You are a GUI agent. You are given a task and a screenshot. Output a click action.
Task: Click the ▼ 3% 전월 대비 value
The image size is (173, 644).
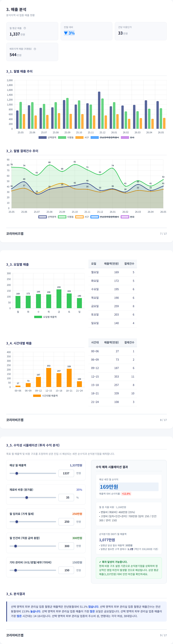point(69,33)
